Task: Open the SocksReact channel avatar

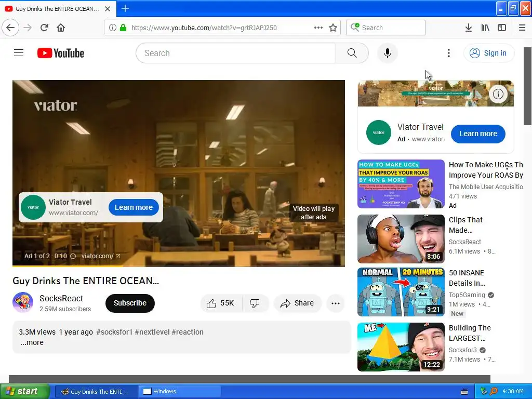Action: click(x=23, y=302)
